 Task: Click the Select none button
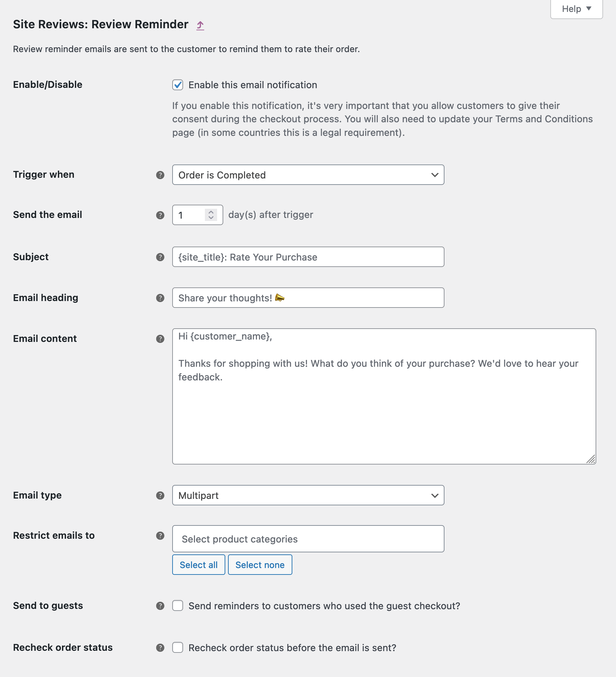pyautogui.click(x=260, y=564)
